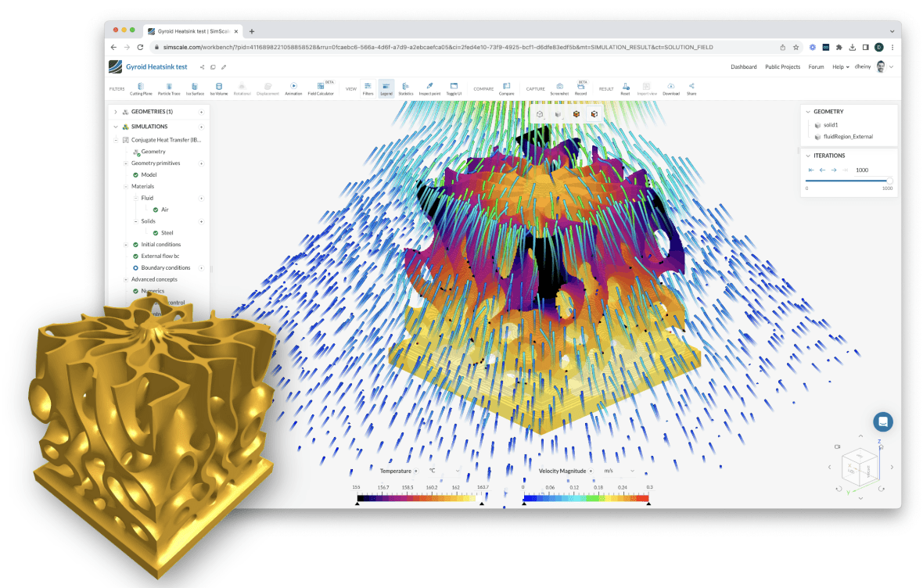The width and height of the screenshot is (923, 588).
Task: Open the Help menu
Action: 839,67
